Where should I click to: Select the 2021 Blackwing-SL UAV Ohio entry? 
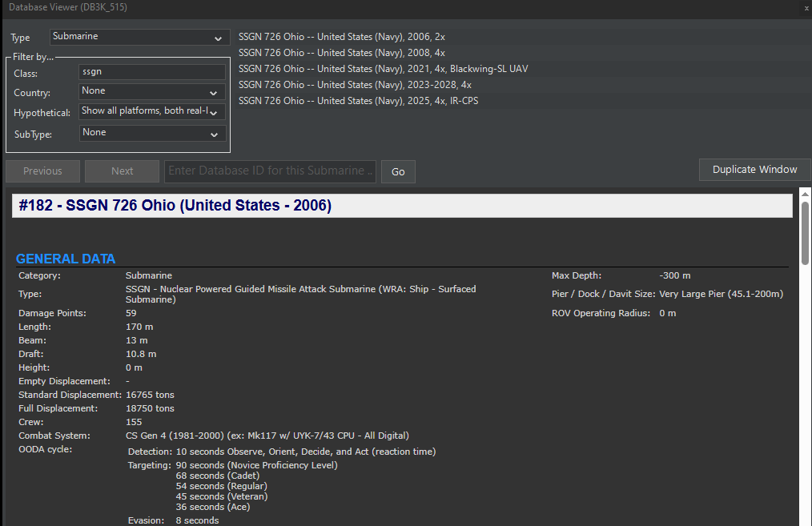pos(384,69)
